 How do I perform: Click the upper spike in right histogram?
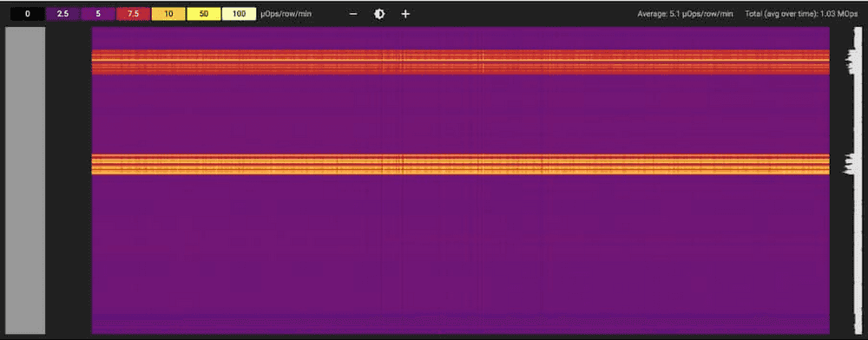point(851,60)
